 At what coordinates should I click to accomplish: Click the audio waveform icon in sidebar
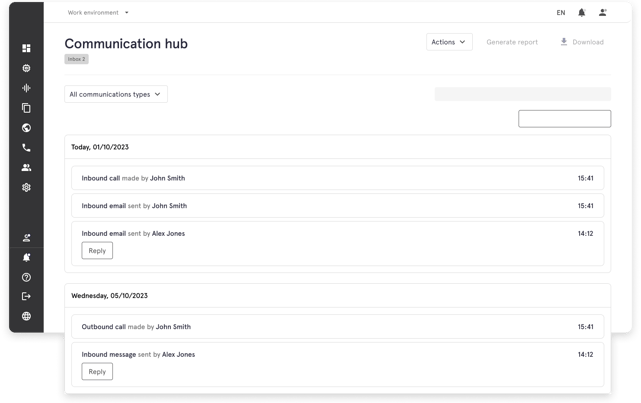click(26, 88)
